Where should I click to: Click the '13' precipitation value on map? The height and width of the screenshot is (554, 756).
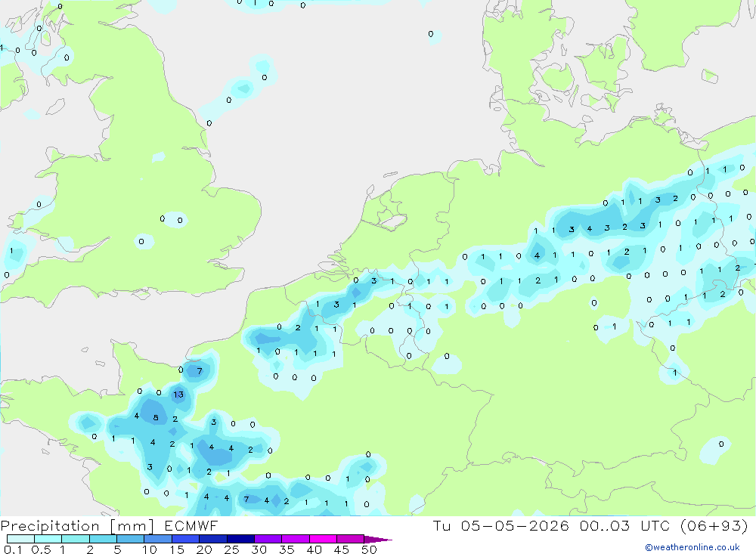(x=178, y=395)
